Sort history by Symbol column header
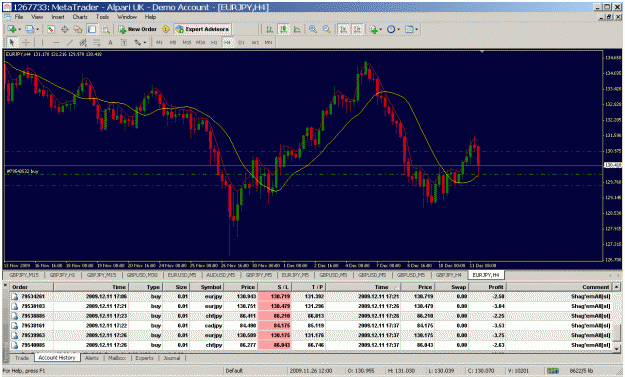Image resolution: width=625 pixels, height=377 pixels. click(206, 287)
